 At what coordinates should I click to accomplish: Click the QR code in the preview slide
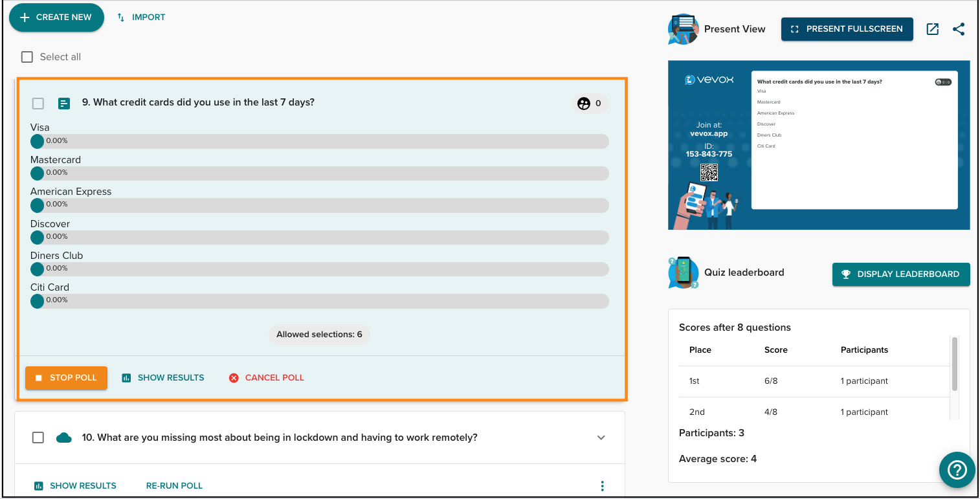pyautogui.click(x=709, y=172)
